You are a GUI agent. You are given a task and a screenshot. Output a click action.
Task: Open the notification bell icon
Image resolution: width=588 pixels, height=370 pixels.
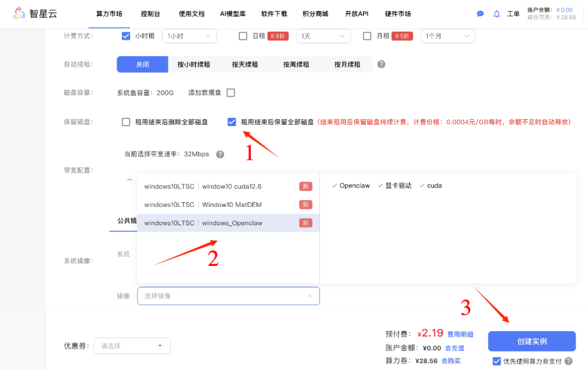[497, 14]
